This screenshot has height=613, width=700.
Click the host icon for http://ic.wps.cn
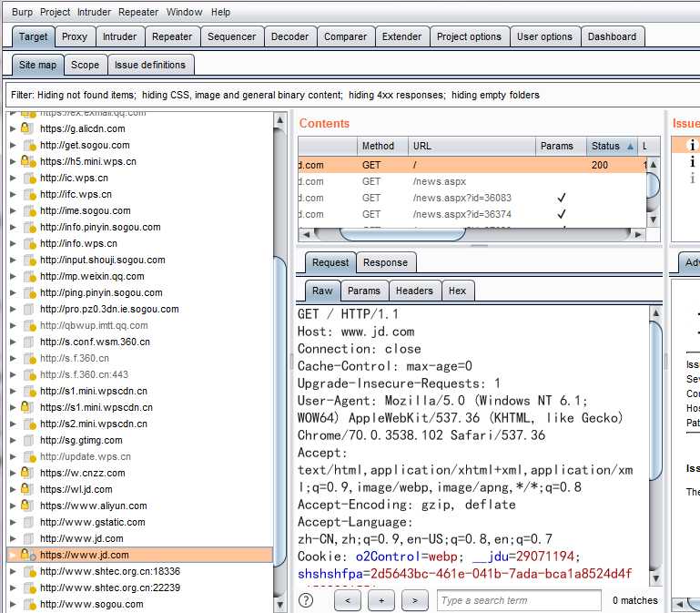(29, 178)
